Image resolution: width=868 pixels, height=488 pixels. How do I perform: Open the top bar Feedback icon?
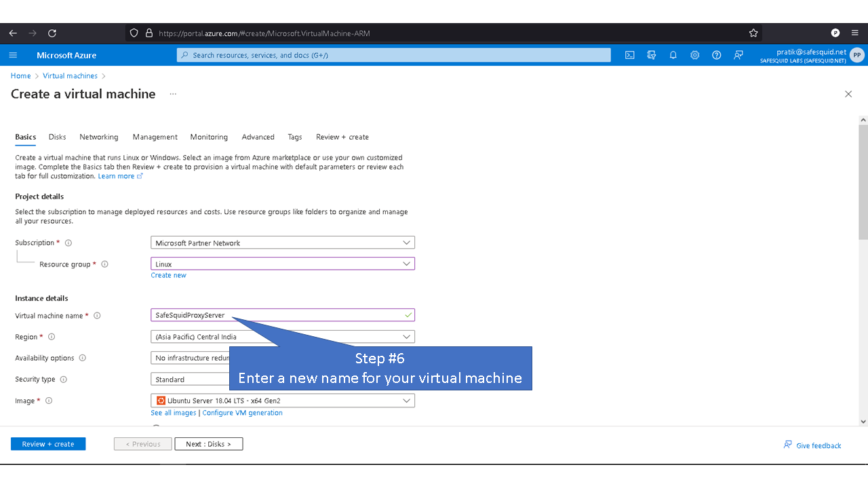click(x=738, y=55)
